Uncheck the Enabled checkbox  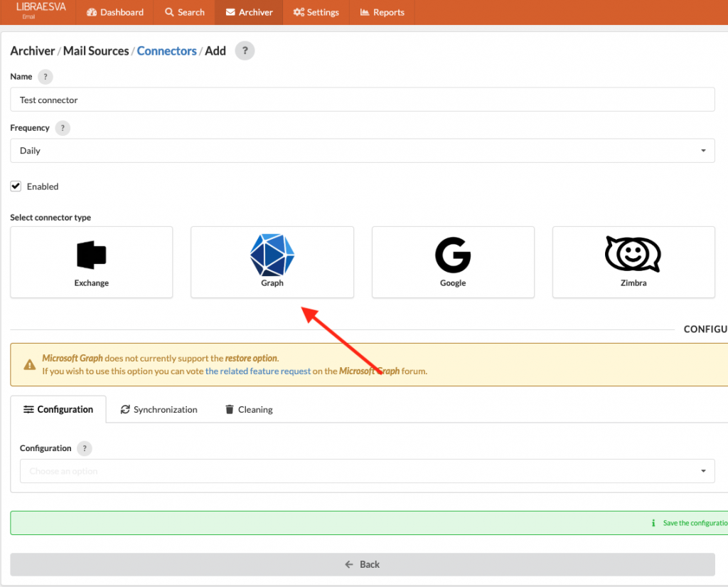(16, 186)
